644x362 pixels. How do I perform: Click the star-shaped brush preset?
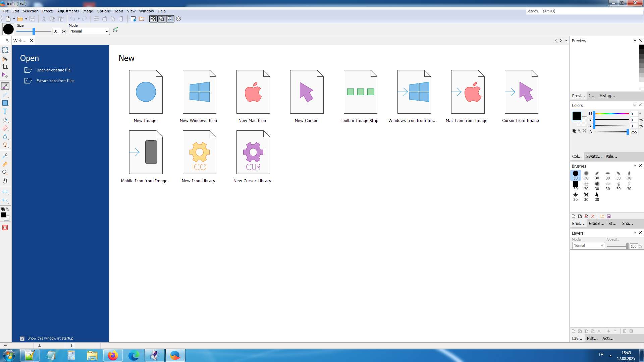coord(575,195)
